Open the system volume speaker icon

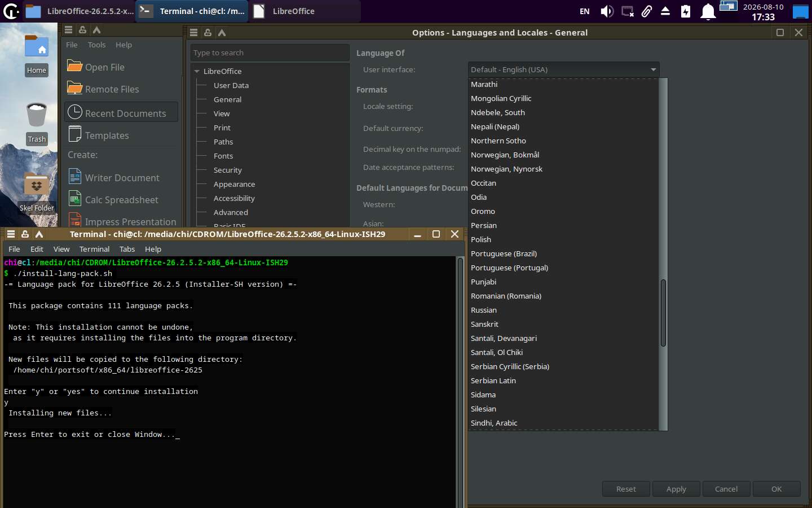(607, 11)
